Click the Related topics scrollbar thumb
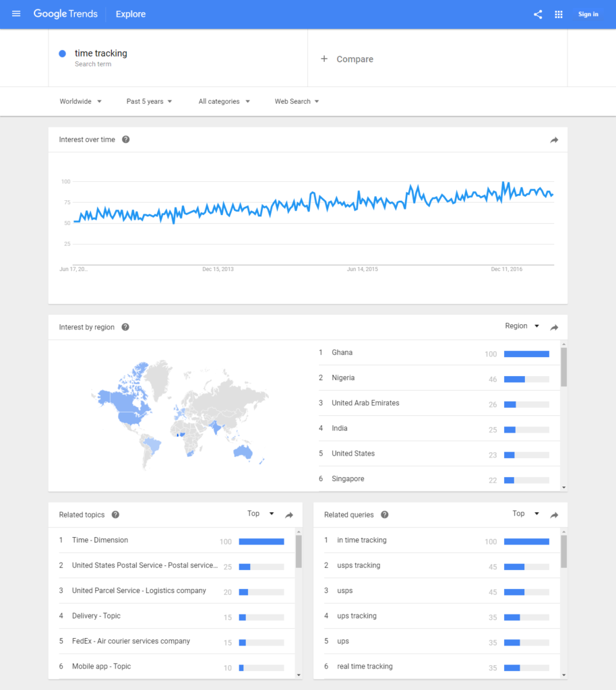This screenshot has width=616, height=690. tap(299, 551)
